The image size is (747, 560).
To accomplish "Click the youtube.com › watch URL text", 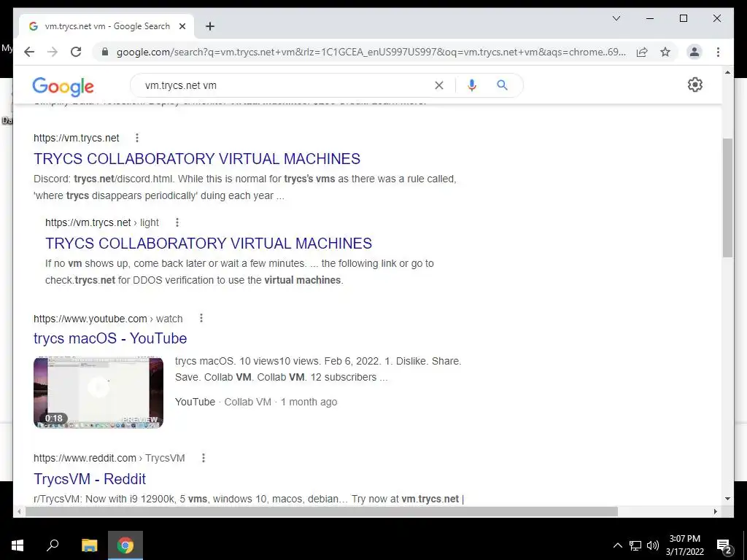I will coord(108,319).
